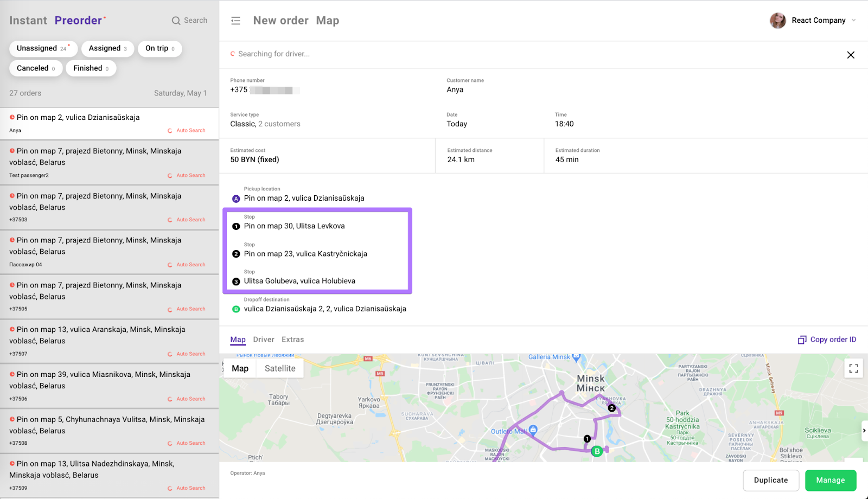
Task: Filter orders by On trip
Action: pos(160,48)
